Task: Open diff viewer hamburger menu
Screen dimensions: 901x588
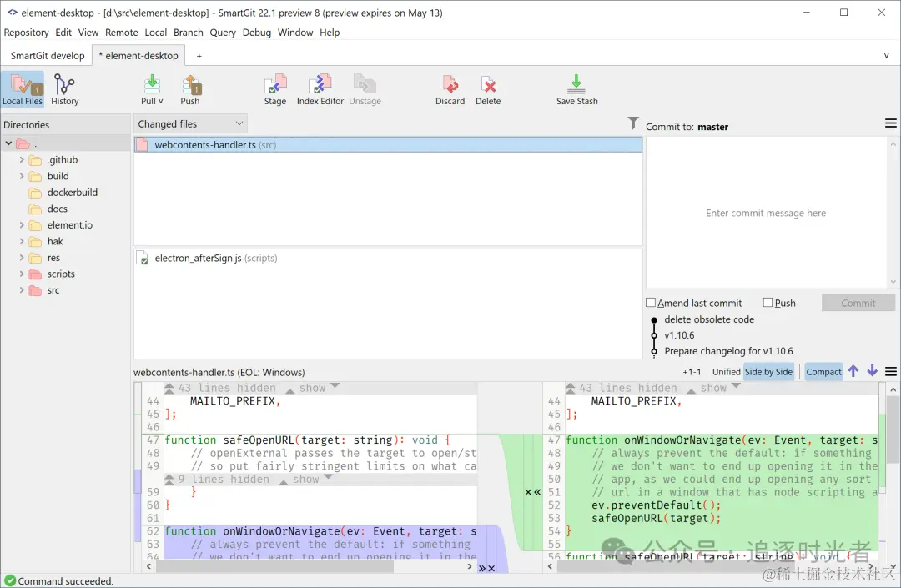Action: click(x=891, y=371)
